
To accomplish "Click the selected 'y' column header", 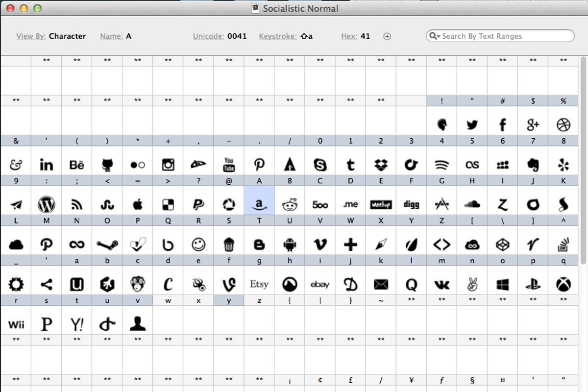I will [x=229, y=301].
